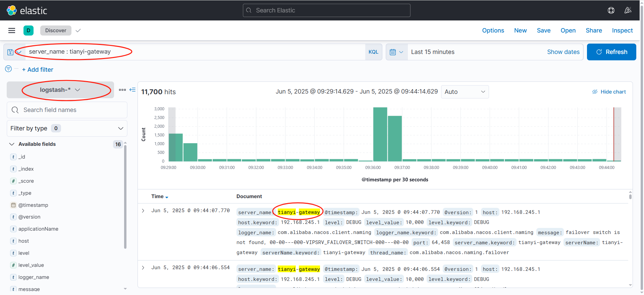The width and height of the screenshot is (644, 295).
Task: Expand the 09:44:07.770 document row
Action: [143, 211]
